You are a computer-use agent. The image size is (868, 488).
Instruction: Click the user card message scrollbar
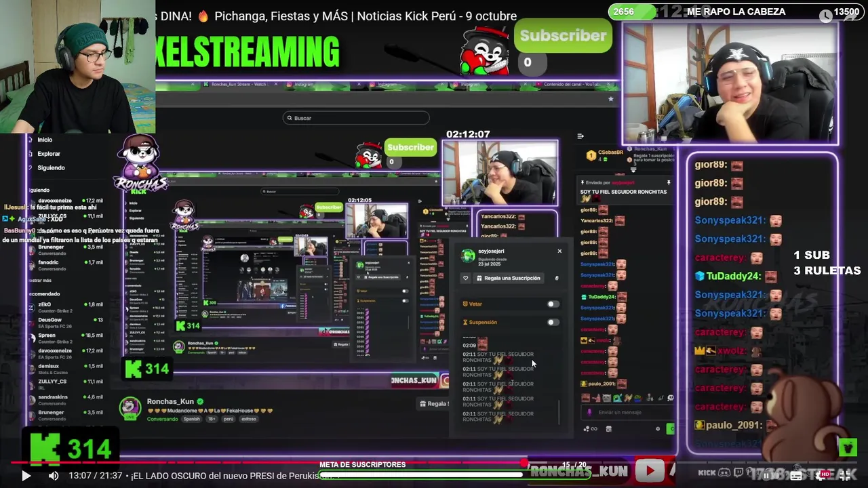coord(559,412)
